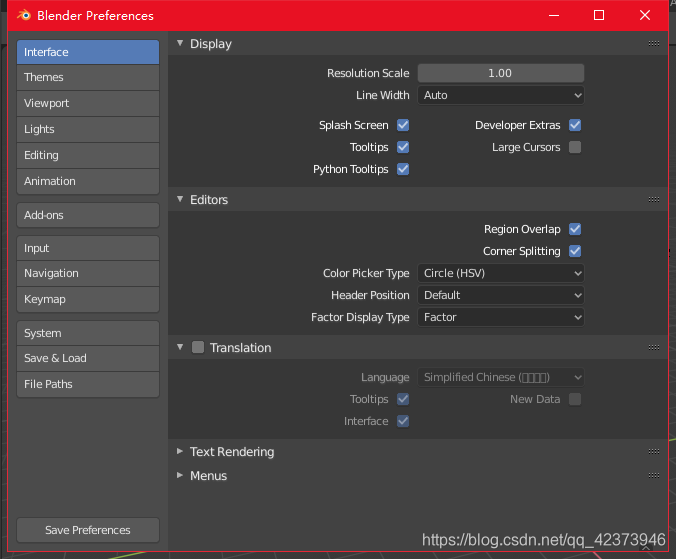This screenshot has width=676, height=559.
Task: Click the Resolution Scale value field
Action: tap(501, 73)
